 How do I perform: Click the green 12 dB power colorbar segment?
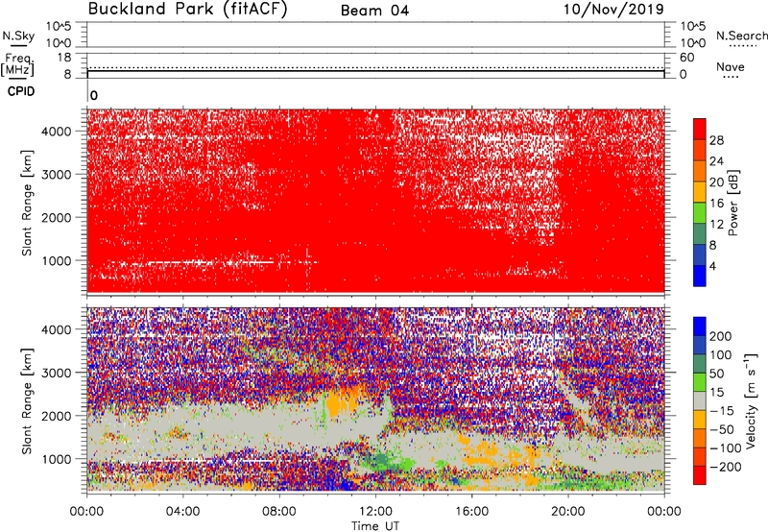pos(700,212)
